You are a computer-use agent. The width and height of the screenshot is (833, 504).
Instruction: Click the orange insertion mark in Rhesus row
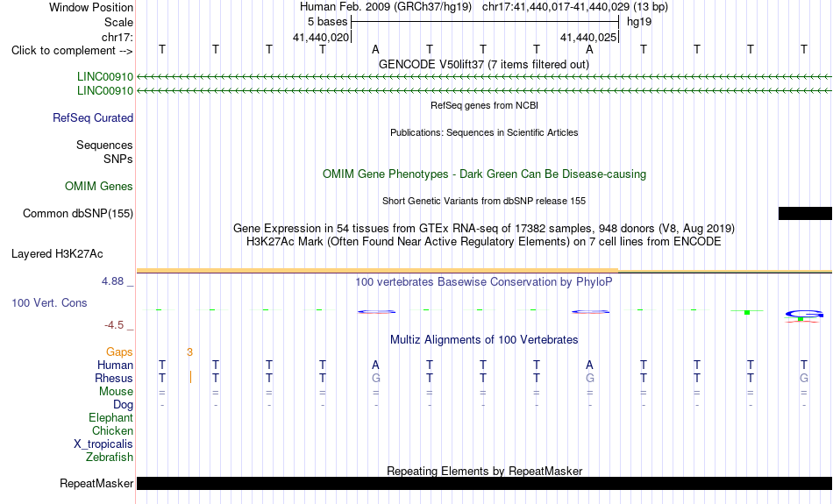[x=191, y=377]
